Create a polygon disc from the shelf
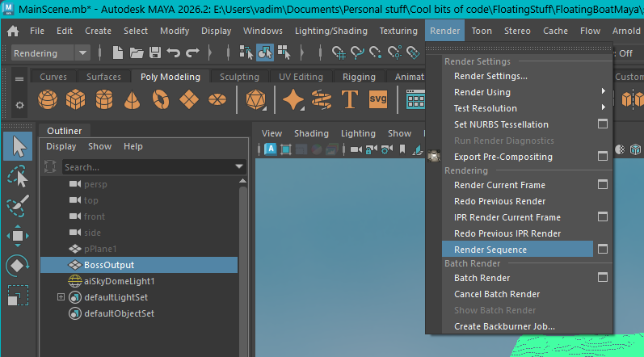Viewport: 644px width, 357px height. point(217,99)
